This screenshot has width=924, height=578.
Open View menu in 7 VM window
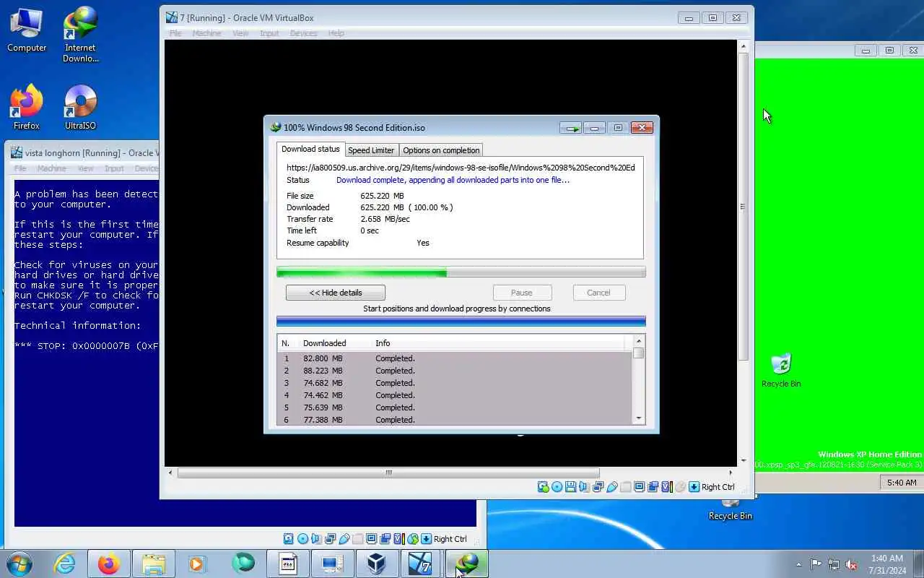[240, 33]
